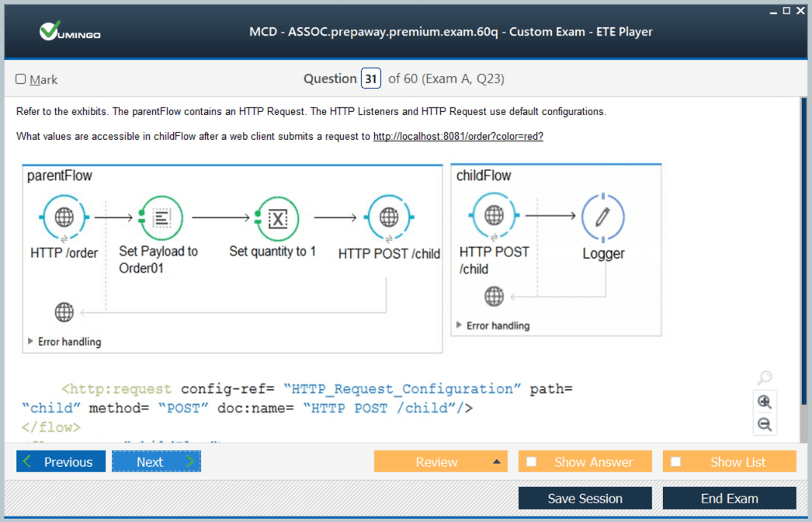
Task: Click Save Session
Action: (x=585, y=498)
